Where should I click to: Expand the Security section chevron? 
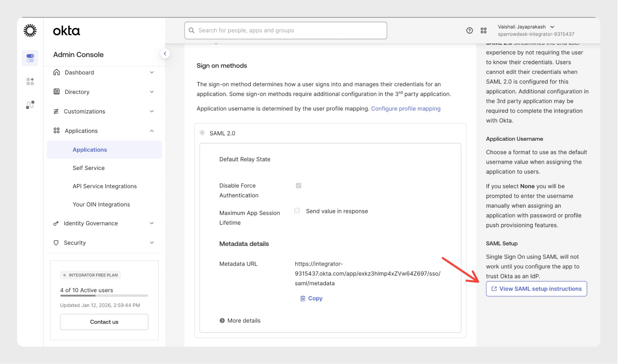[x=152, y=243]
